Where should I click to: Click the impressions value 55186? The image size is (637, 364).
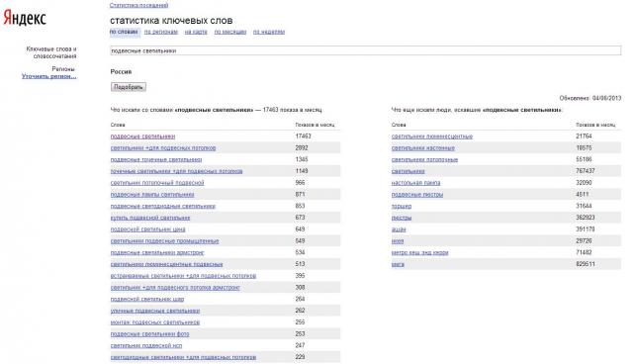(x=584, y=159)
